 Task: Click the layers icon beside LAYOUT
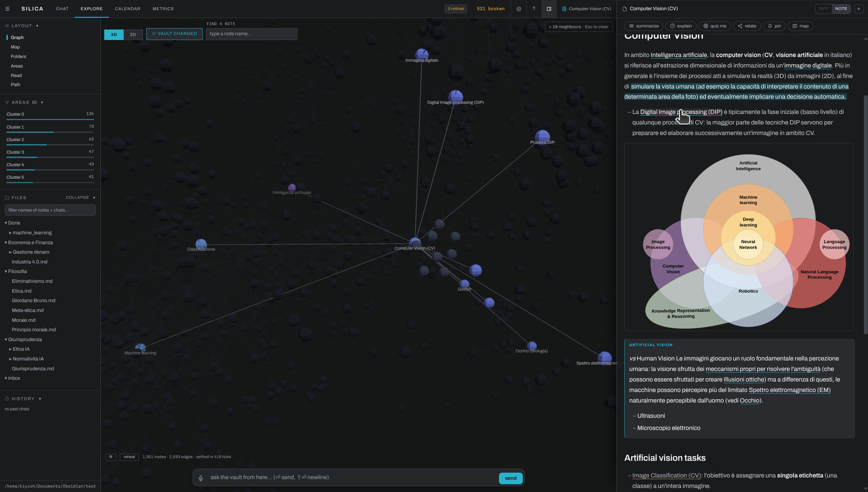[7, 26]
